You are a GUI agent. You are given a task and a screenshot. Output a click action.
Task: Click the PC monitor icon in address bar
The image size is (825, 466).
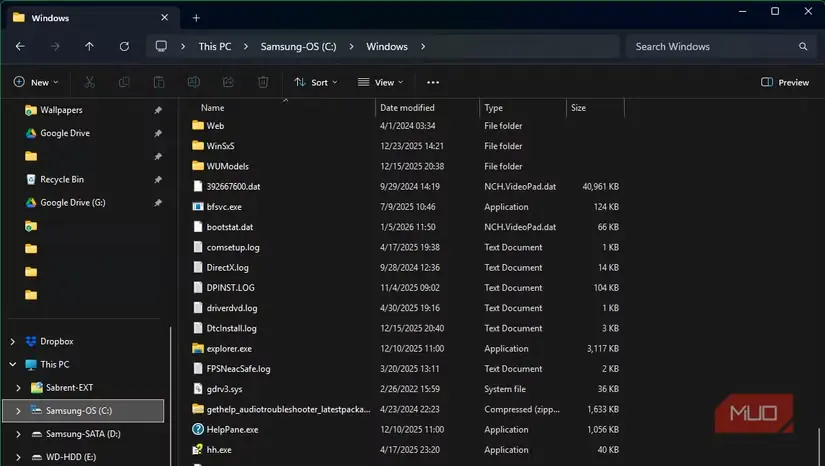[x=161, y=46]
